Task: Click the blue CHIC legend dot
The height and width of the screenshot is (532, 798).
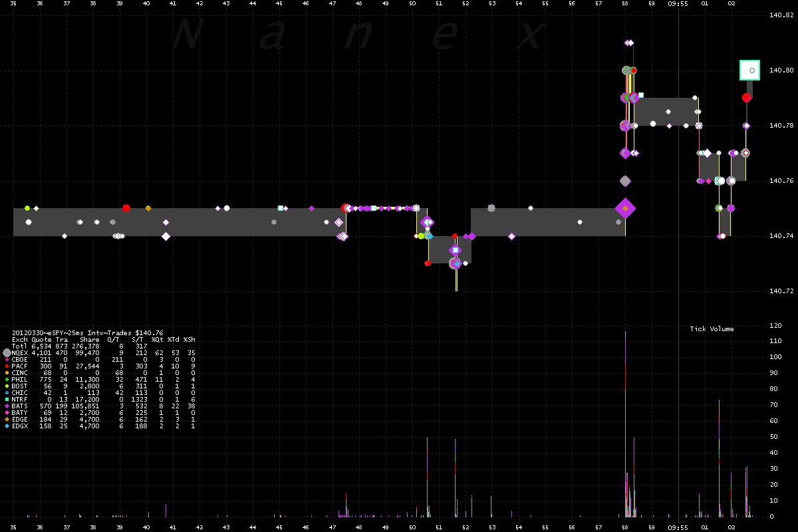Action: pyautogui.click(x=7, y=393)
